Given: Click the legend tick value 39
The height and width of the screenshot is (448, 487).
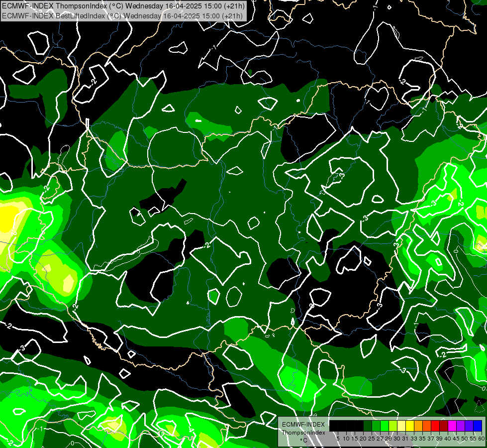Looking at the screenshot, I should click(439, 439).
